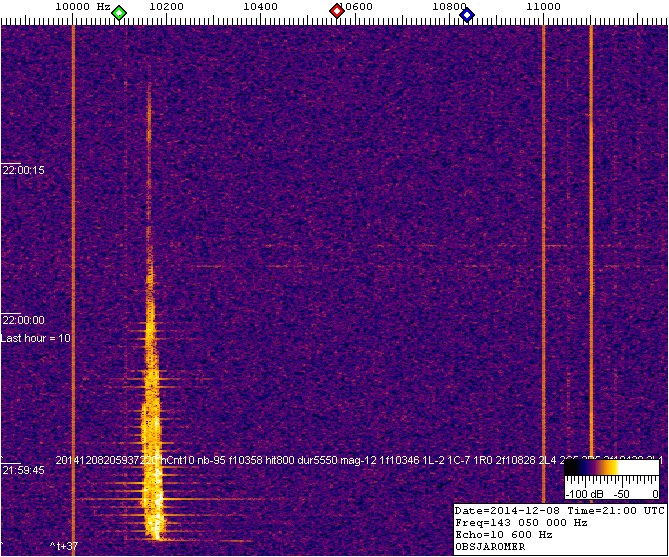Click the 10000 Hz label on frequency ruler

click(82, 7)
